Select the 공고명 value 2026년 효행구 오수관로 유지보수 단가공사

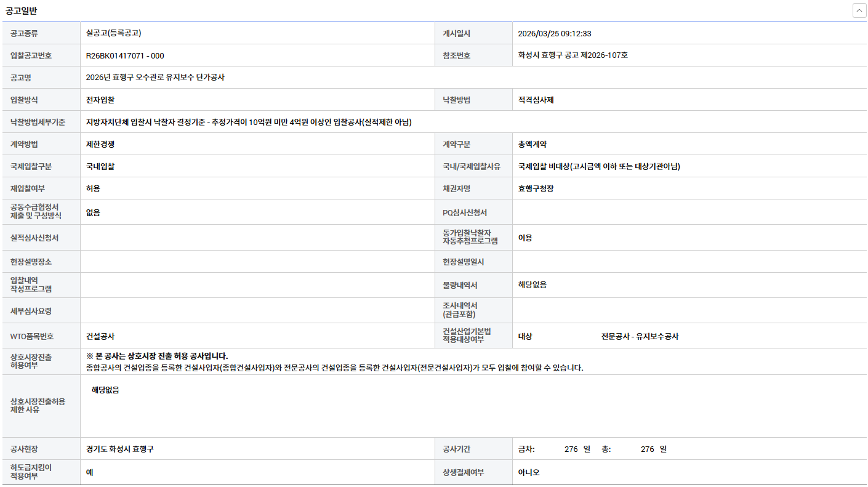pyautogui.click(x=155, y=78)
